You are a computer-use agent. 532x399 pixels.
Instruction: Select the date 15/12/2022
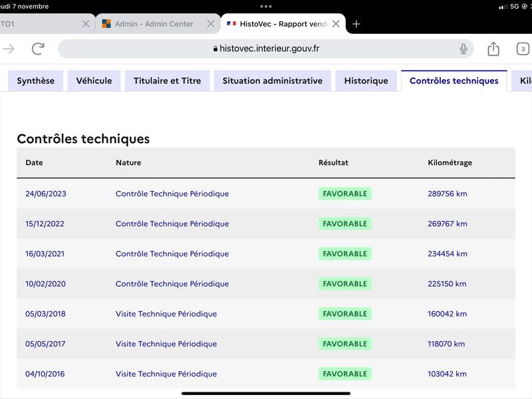click(45, 224)
